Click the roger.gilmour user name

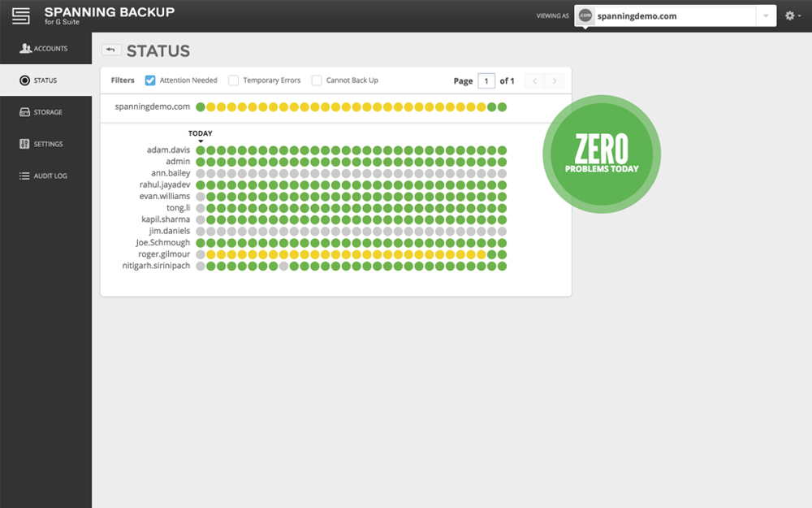tap(164, 254)
